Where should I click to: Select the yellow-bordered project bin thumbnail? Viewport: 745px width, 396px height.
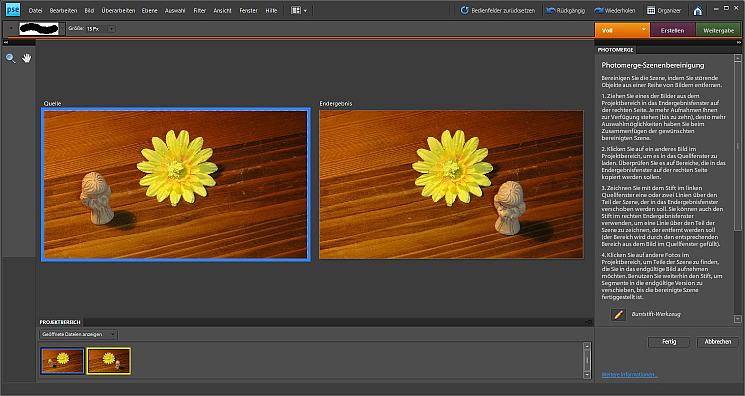click(108, 361)
